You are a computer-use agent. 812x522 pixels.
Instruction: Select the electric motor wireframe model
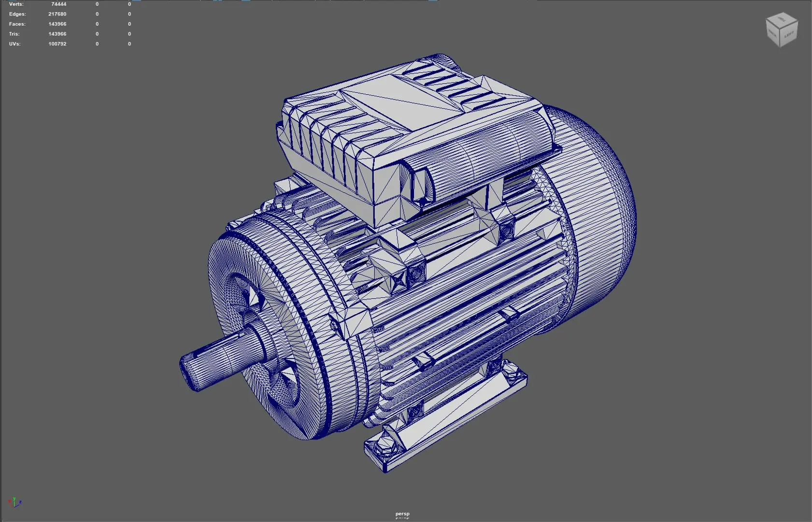pyautogui.click(x=408, y=263)
